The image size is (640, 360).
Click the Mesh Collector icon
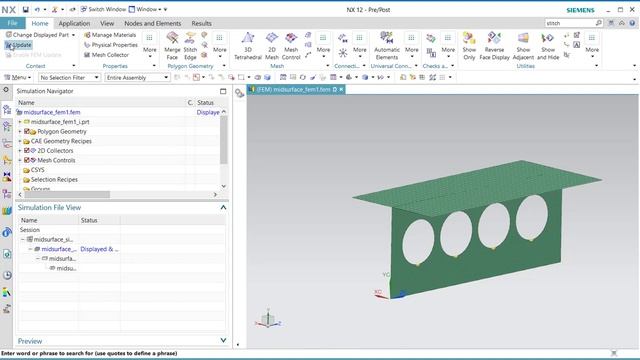point(87,55)
